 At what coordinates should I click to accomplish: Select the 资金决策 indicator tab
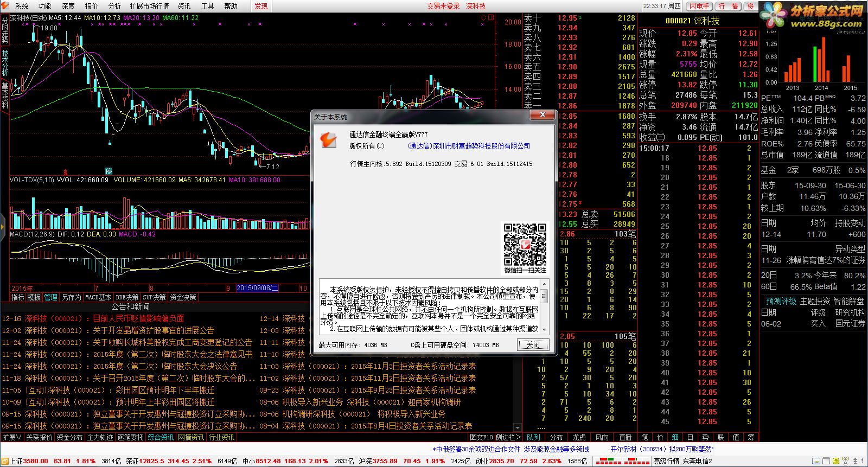[183, 297]
